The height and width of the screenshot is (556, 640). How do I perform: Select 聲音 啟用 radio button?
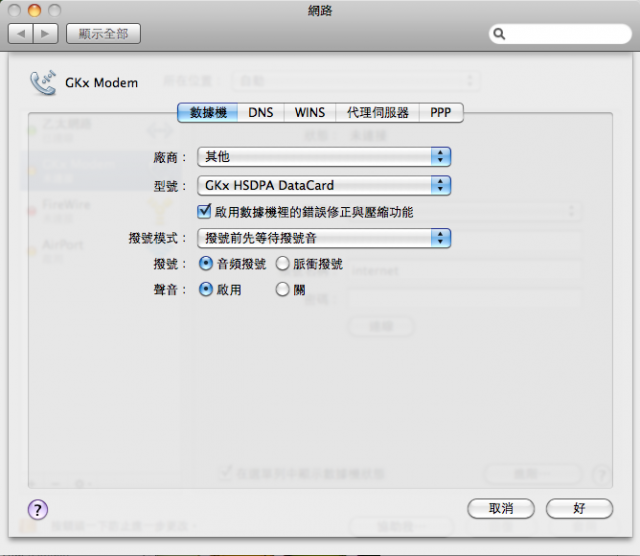pyautogui.click(x=206, y=289)
